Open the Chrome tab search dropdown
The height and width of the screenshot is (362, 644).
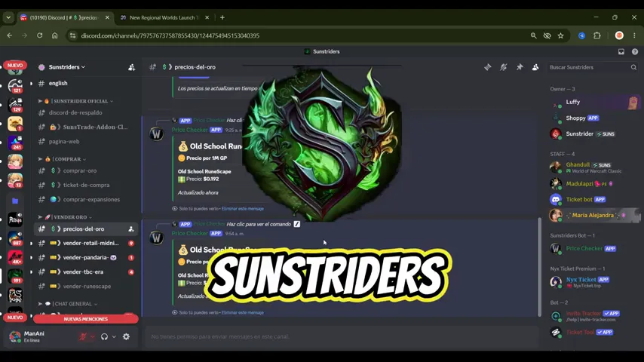click(x=8, y=17)
